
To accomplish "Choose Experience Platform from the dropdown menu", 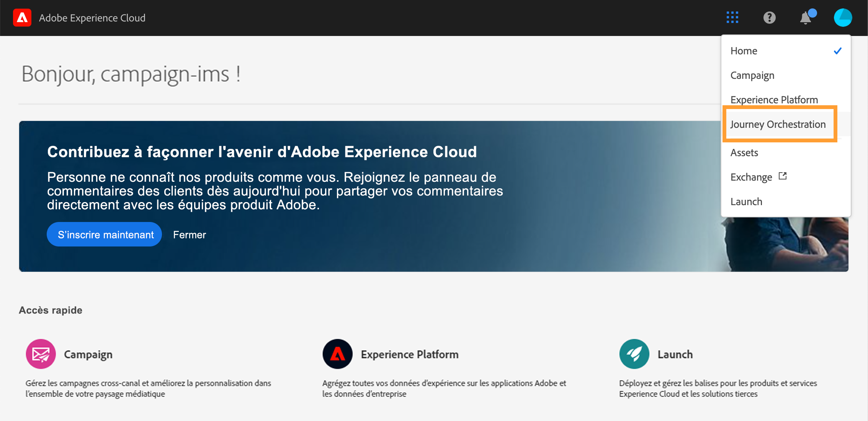I will pos(774,100).
